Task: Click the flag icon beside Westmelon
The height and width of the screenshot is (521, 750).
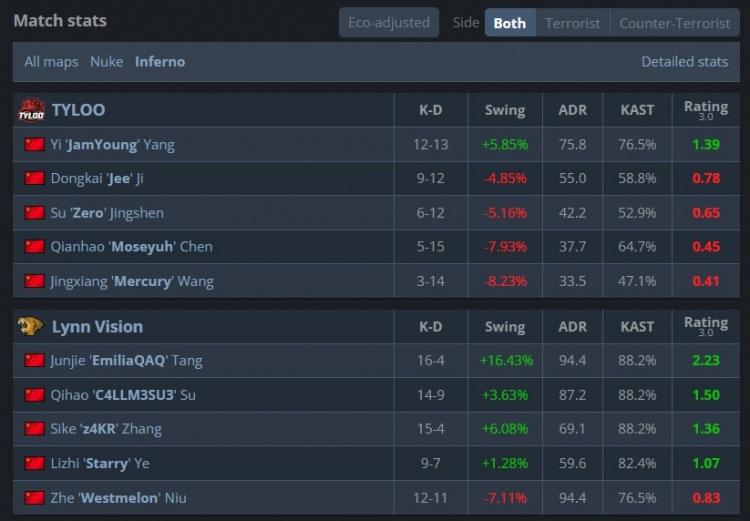Action: tap(34, 498)
